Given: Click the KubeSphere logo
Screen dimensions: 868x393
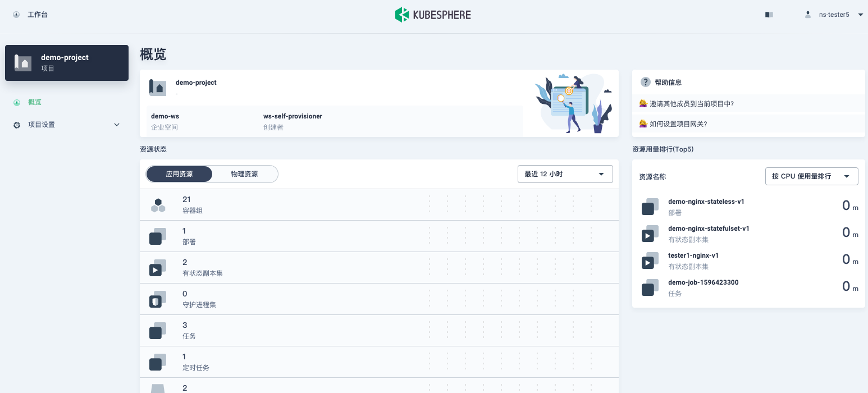Looking at the screenshot, I should coord(433,15).
